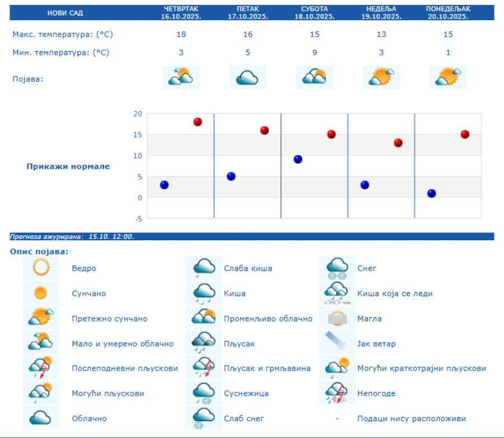Open the Прикажи нормале link
Screen dimensions: 504x438
[68, 166]
